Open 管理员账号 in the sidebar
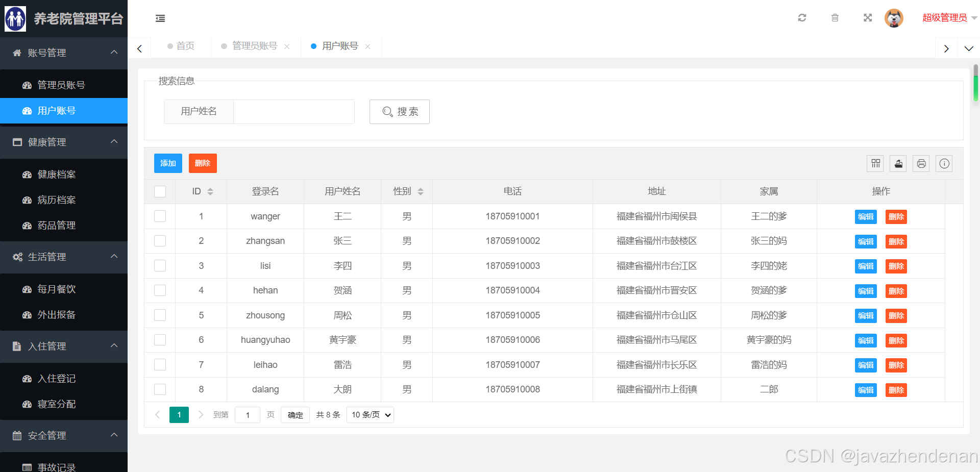 tap(64, 85)
